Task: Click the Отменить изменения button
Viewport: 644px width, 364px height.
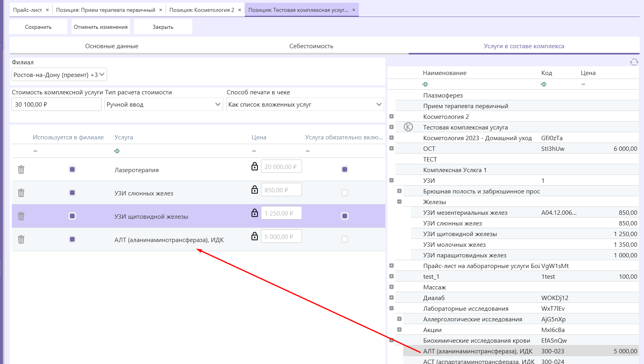Action: [x=101, y=27]
